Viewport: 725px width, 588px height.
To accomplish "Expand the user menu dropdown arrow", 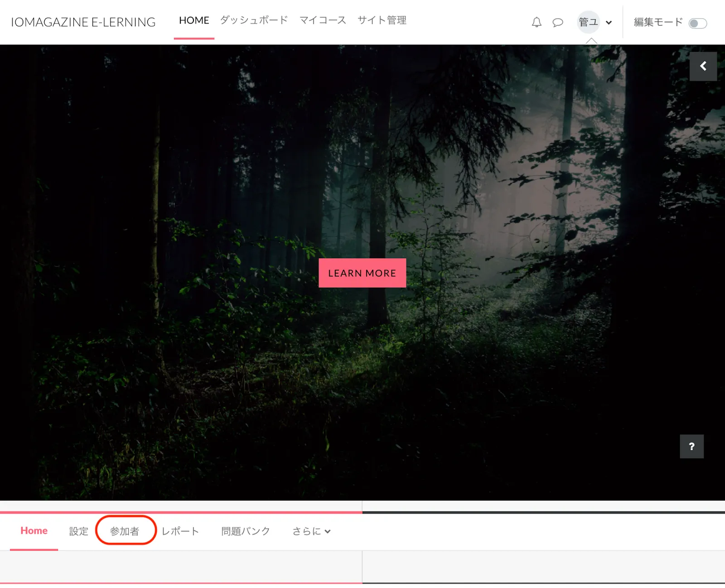I will pyautogui.click(x=609, y=23).
